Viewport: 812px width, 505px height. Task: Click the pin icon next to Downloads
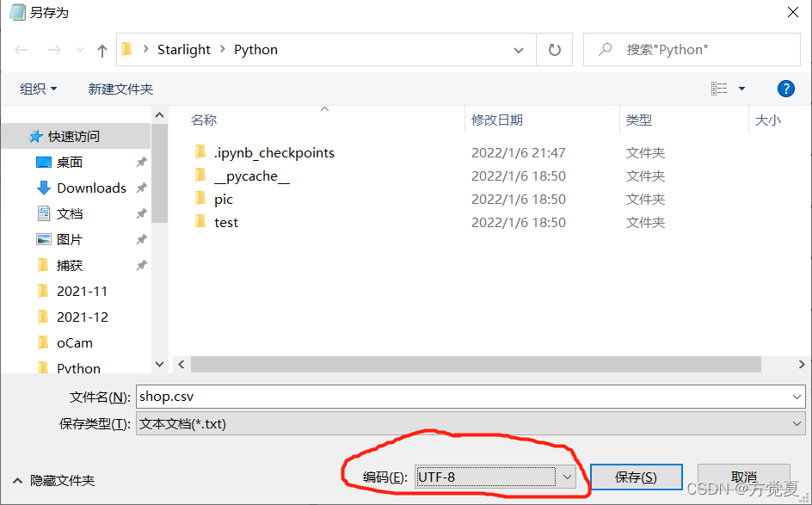(141, 188)
